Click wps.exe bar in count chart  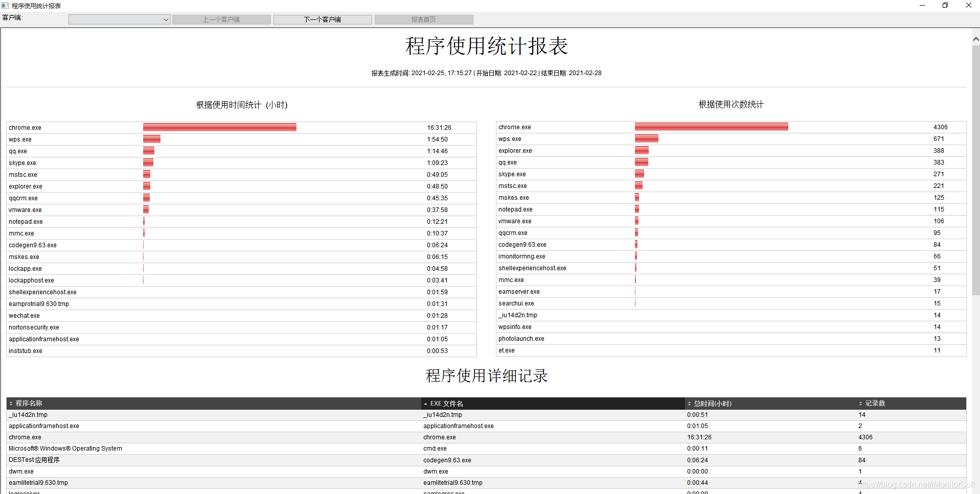(647, 138)
